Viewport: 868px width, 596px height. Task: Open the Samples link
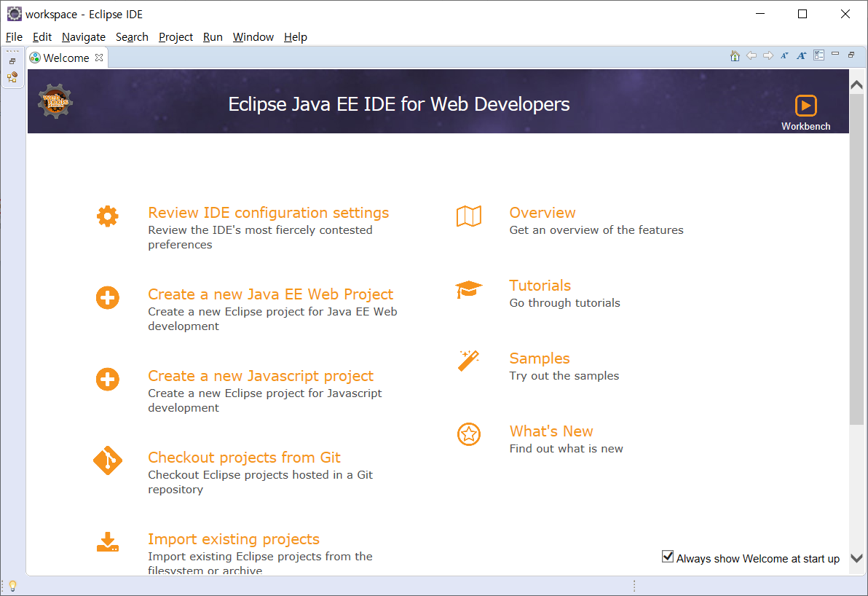539,358
